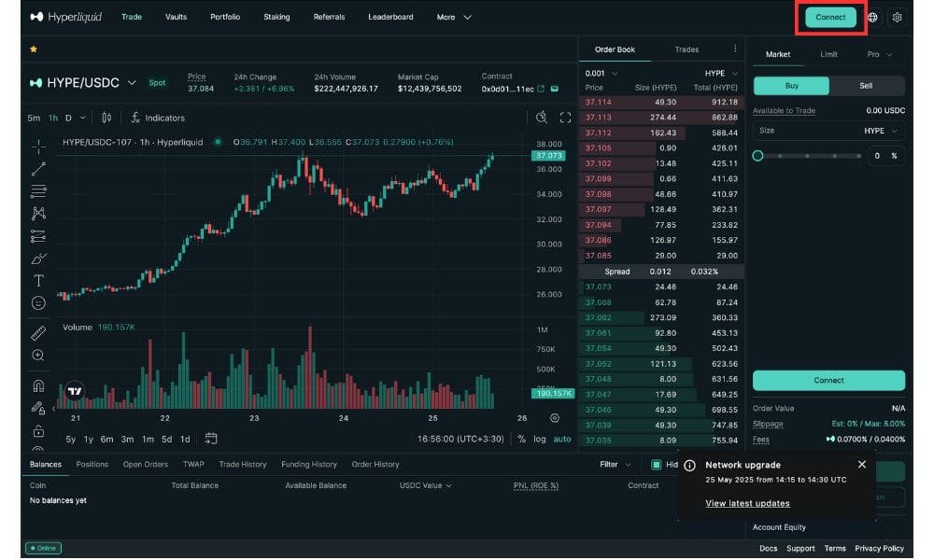
Task: Enter chart fullscreen mode
Action: click(x=565, y=118)
